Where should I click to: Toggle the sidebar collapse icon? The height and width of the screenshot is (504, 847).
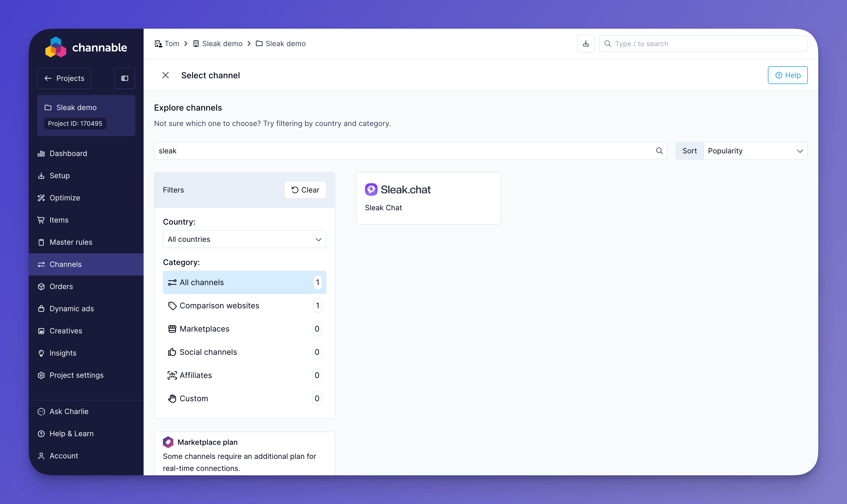[x=125, y=79]
